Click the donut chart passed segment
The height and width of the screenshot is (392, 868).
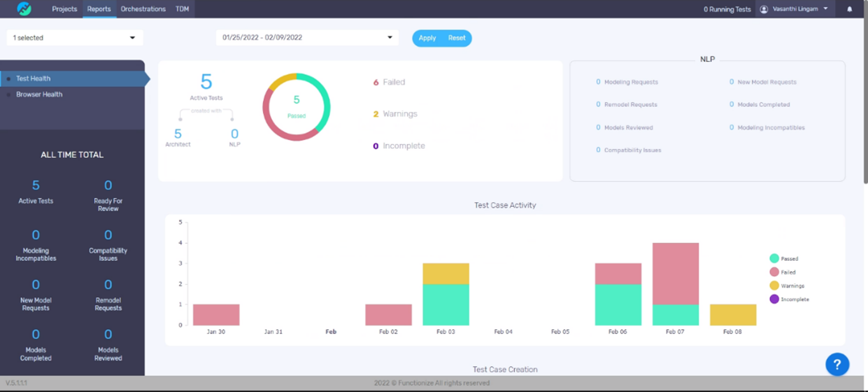coord(324,101)
